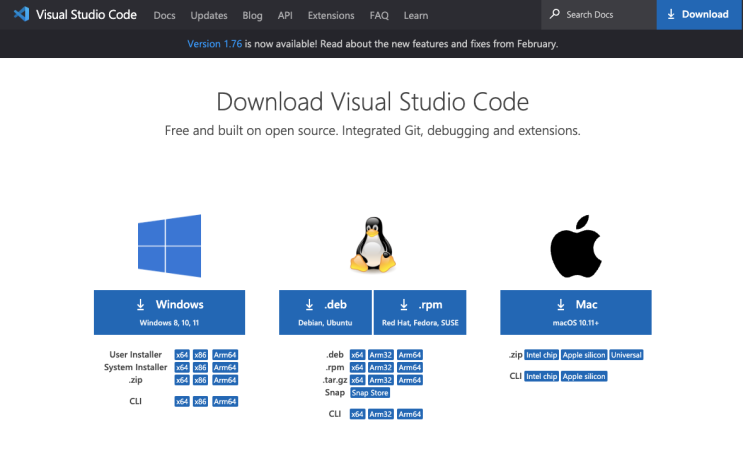
Task: Select System Installer Arm64 download
Action: coord(225,368)
